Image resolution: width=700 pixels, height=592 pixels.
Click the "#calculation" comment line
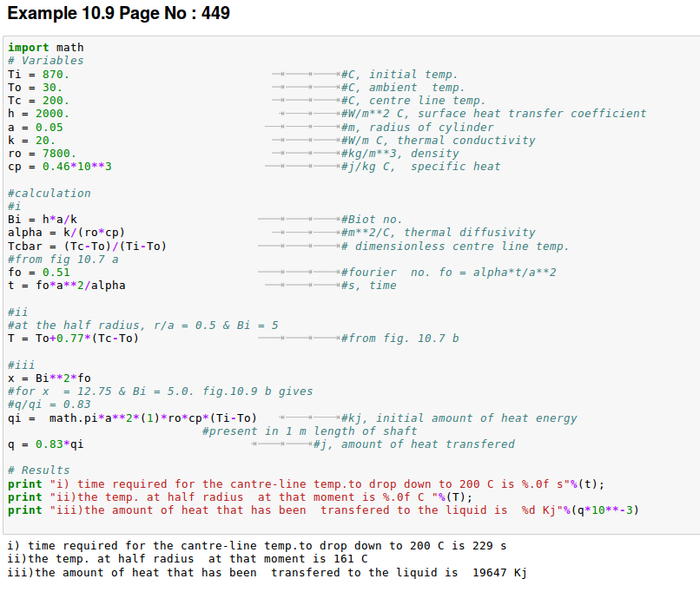coord(49,194)
